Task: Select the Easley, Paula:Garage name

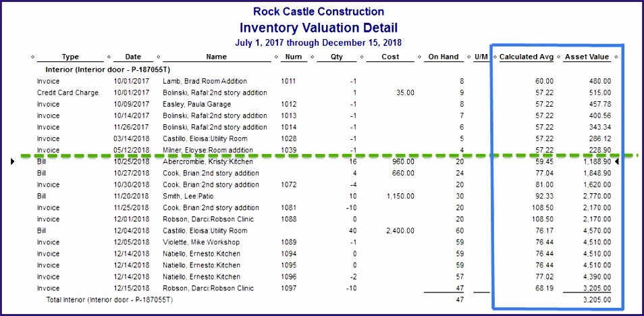Action: [196, 105]
